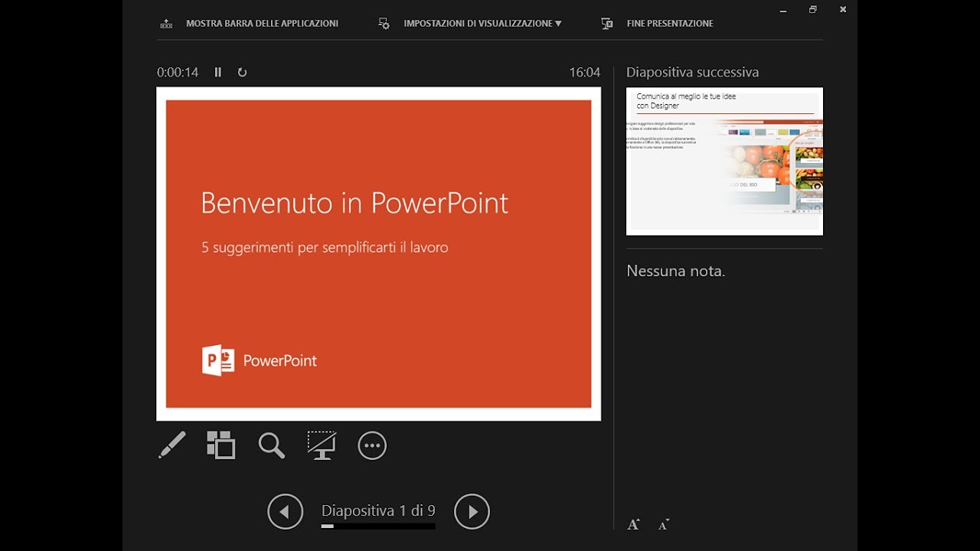Select the pen and laser pointer tools
980x551 pixels.
172,445
